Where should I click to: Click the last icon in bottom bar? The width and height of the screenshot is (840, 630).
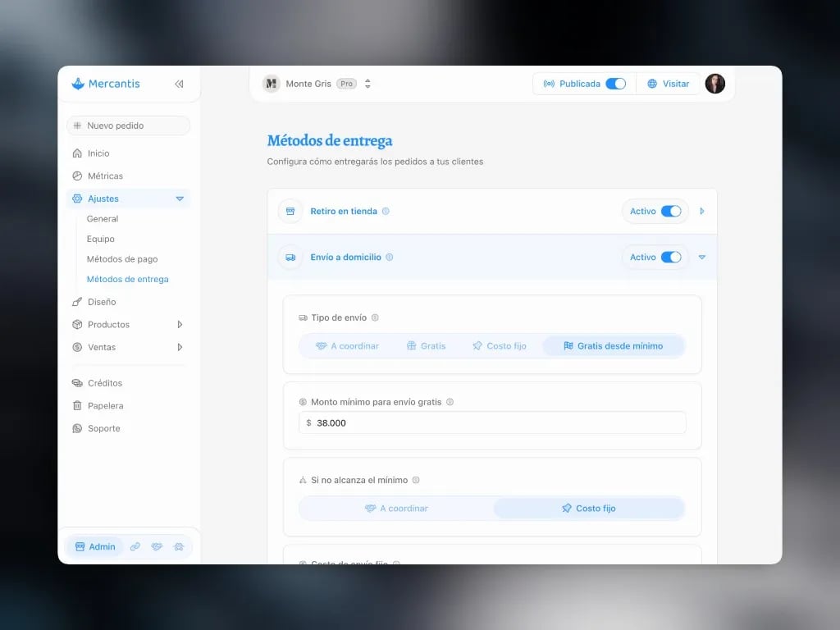pos(178,546)
